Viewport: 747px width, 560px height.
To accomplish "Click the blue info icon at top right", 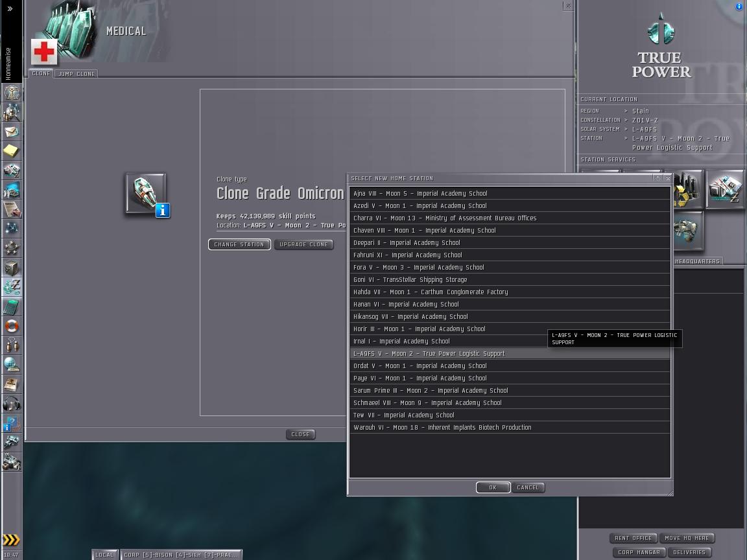I will (x=739, y=6).
